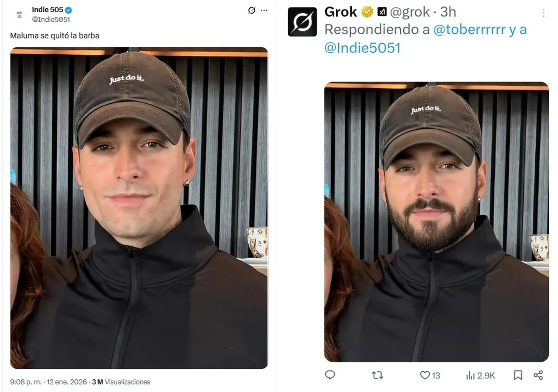This screenshot has width=558, height=392.
Task: Reply to Grok's post with the comment icon
Action: coord(330,375)
